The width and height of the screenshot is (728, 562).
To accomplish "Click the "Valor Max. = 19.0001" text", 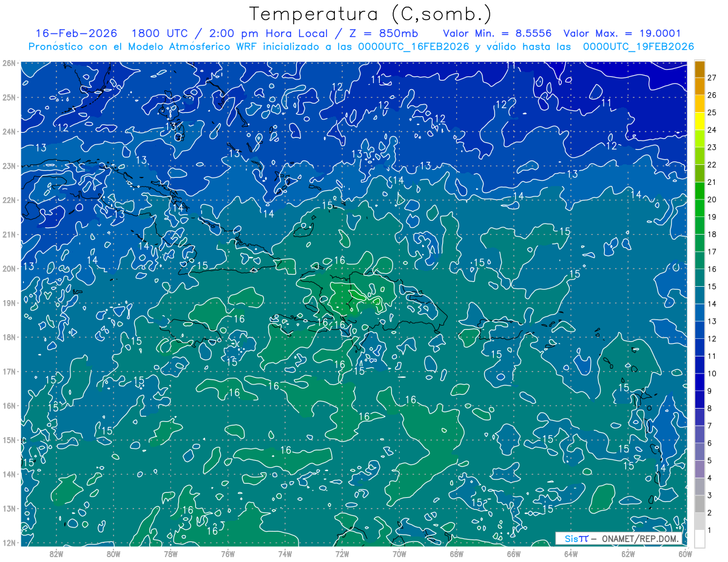I will (x=622, y=33).
